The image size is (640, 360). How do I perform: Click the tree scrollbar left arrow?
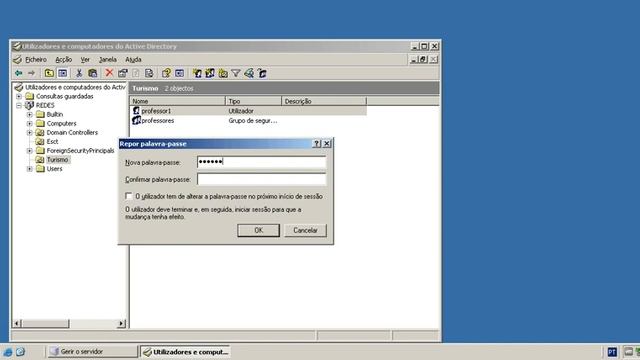click(x=17, y=324)
